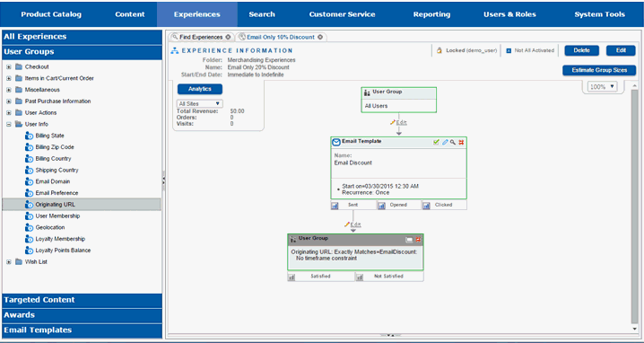Open the Targeted Content panel
The height and width of the screenshot is (343, 644).
[x=83, y=300]
